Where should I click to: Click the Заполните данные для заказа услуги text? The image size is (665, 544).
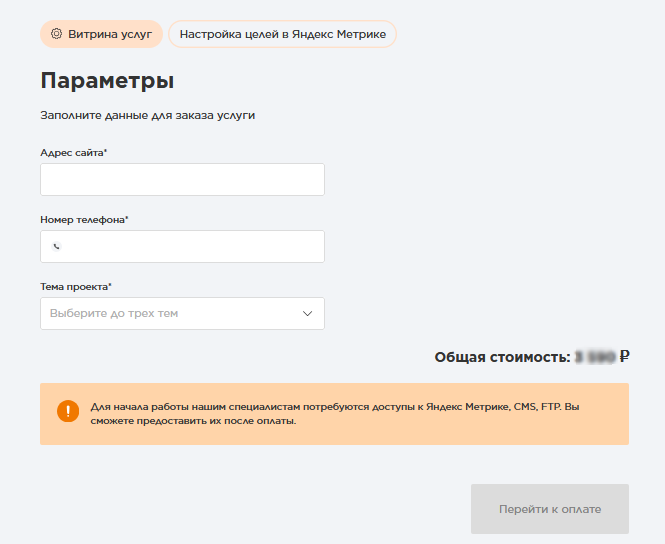147,115
